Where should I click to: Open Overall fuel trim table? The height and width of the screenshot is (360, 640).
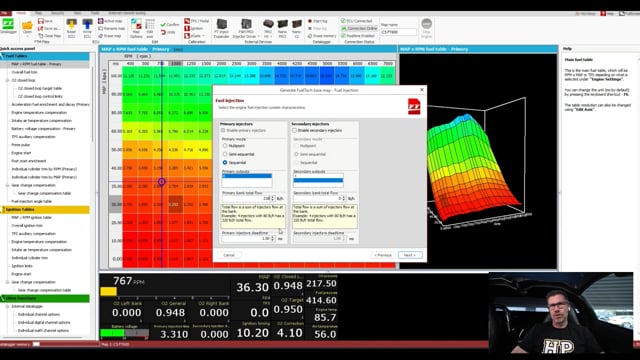[24, 72]
